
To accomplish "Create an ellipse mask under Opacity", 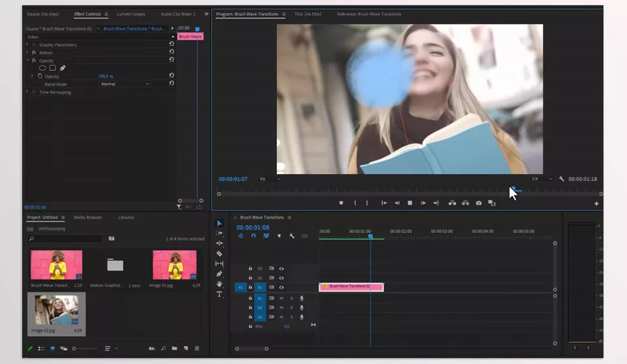I will pyautogui.click(x=42, y=68).
